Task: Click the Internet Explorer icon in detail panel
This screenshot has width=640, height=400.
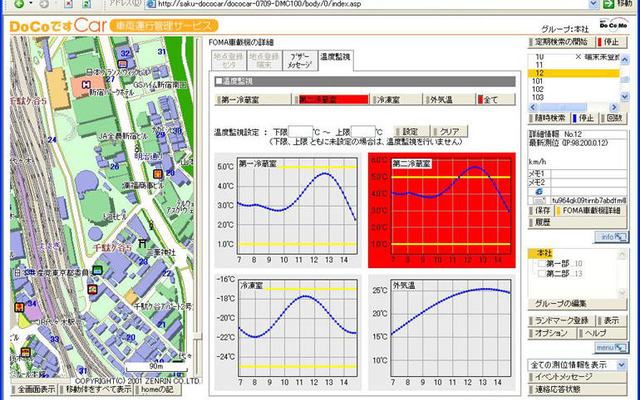Action: 539,191
